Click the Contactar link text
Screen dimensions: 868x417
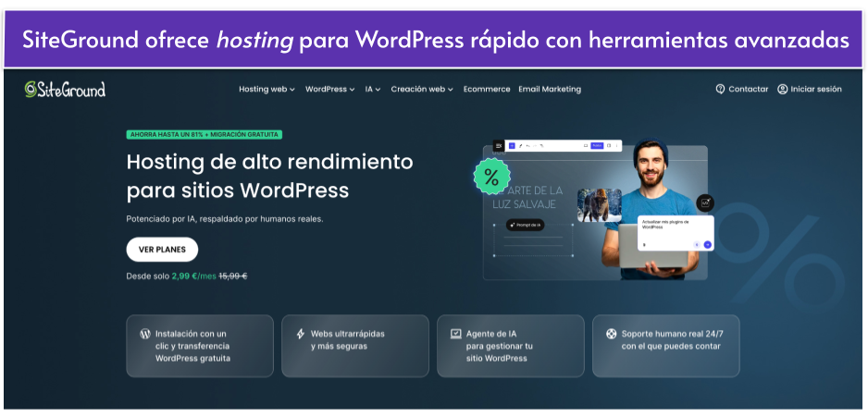coord(748,89)
